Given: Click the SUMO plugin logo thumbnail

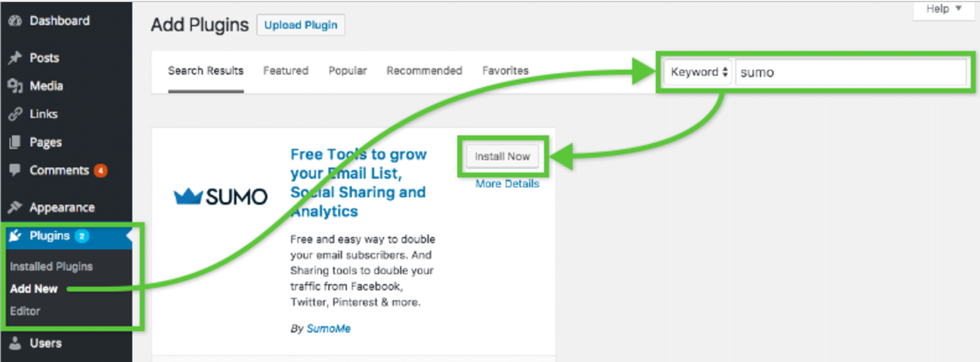Looking at the screenshot, I should click(x=220, y=197).
